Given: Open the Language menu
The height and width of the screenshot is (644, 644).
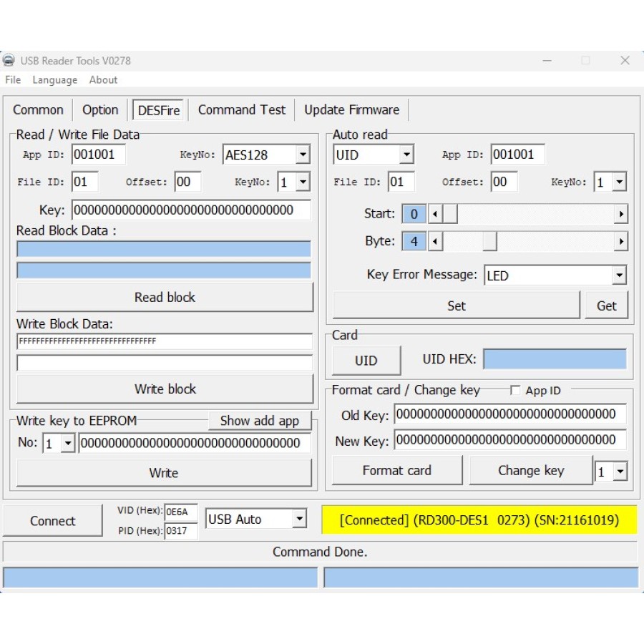Looking at the screenshot, I should [54, 80].
